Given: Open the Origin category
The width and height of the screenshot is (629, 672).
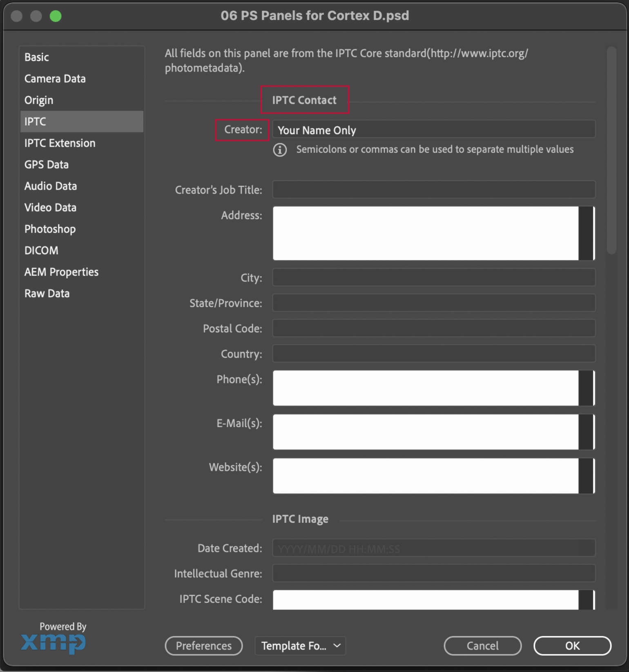Looking at the screenshot, I should (82, 100).
